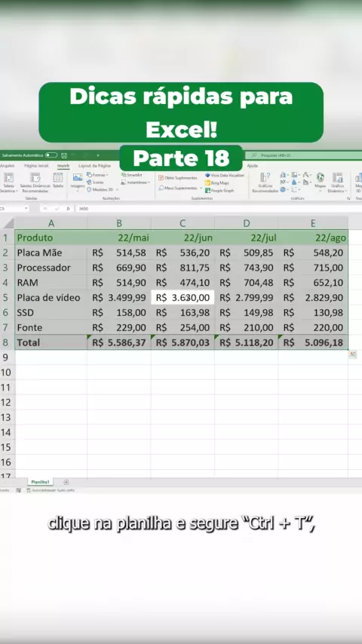Add a new sheet with plus icon
The height and width of the screenshot is (644, 362).
(x=66, y=482)
